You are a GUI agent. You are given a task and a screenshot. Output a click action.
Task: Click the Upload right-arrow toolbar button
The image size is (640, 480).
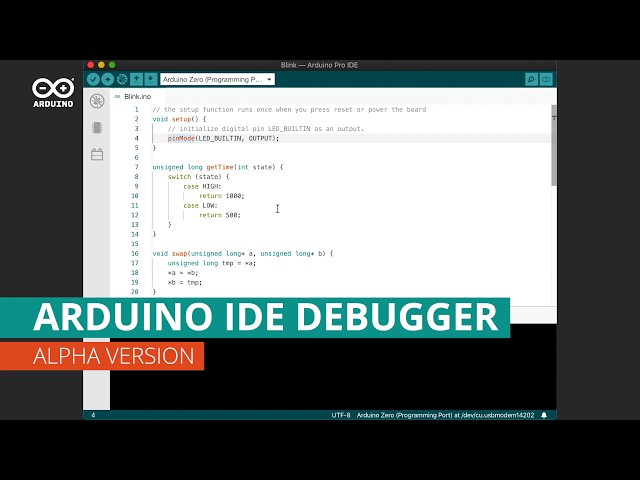tap(107, 79)
